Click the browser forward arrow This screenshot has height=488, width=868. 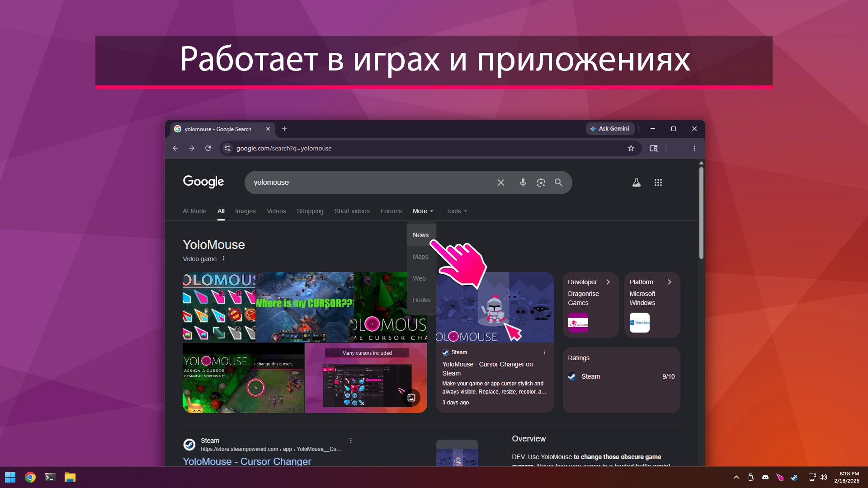pyautogui.click(x=192, y=148)
